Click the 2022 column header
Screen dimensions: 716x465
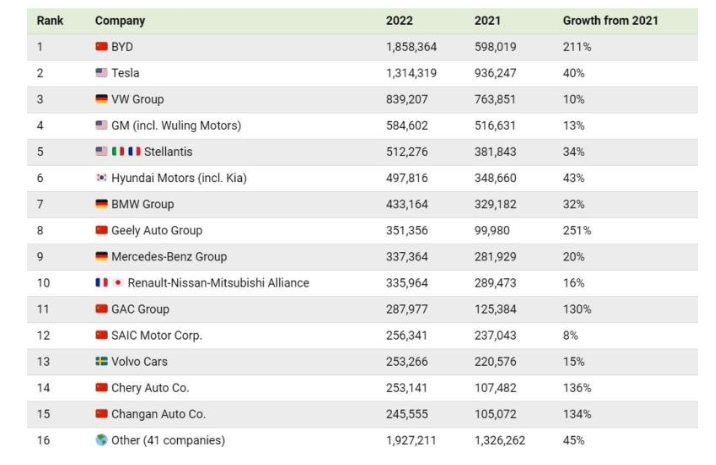pyautogui.click(x=398, y=20)
